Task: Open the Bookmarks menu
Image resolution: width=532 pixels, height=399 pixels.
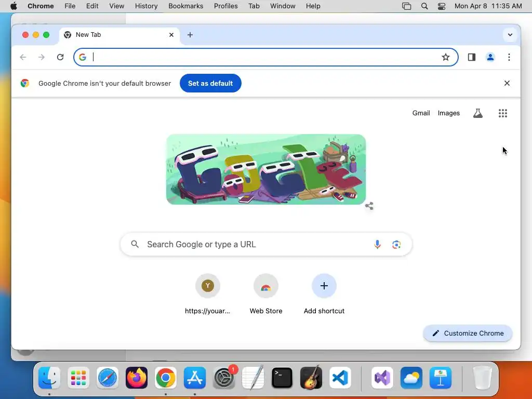Action: (185, 6)
